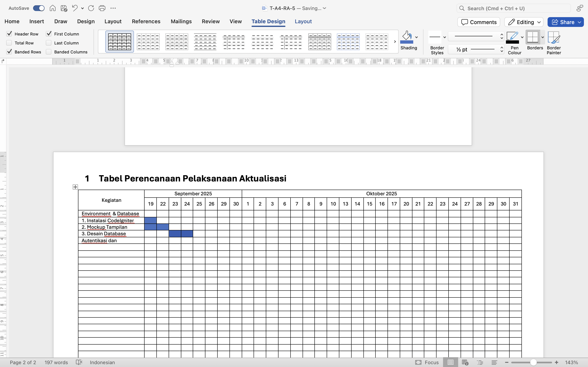Open the Insert tab
The height and width of the screenshot is (367, 588).
click(x=37, y=21)
